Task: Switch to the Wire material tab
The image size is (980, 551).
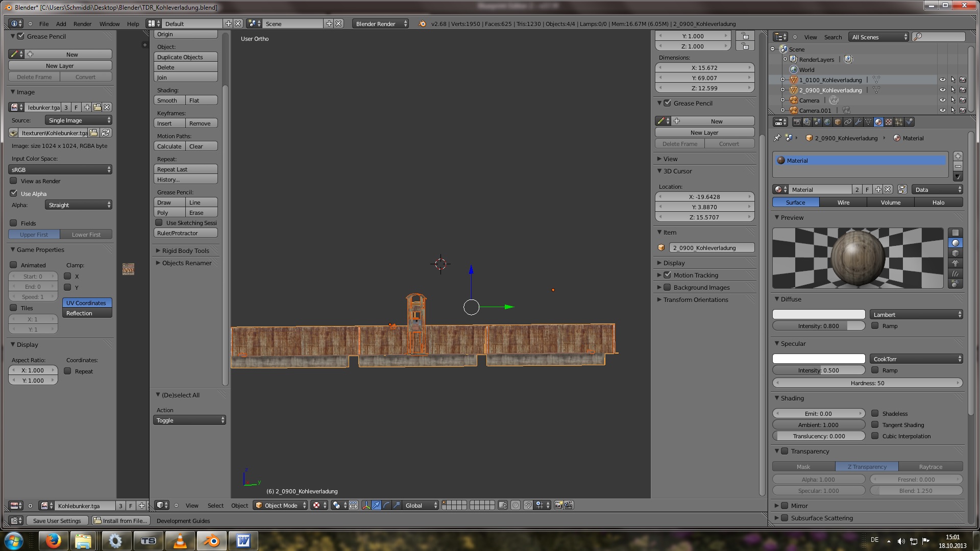Action: click(x=843, y=203)
